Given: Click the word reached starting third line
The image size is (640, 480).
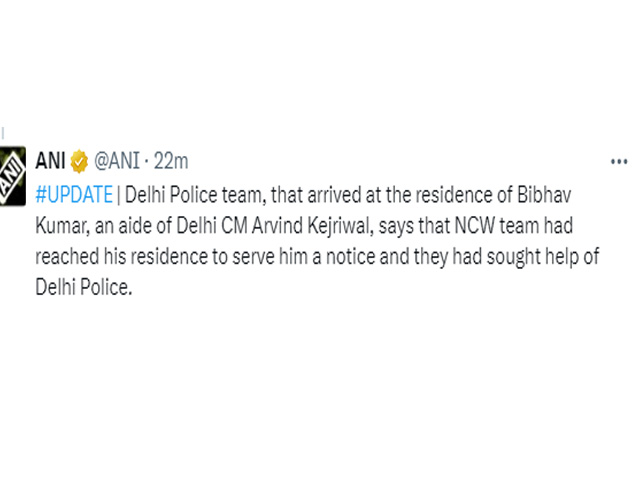Looking at the screenshot, I should tap(67, 257).
